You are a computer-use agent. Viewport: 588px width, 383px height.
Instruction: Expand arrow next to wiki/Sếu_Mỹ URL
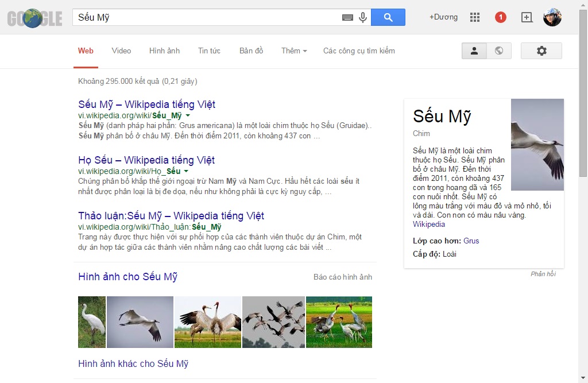[x=188, y=115]
